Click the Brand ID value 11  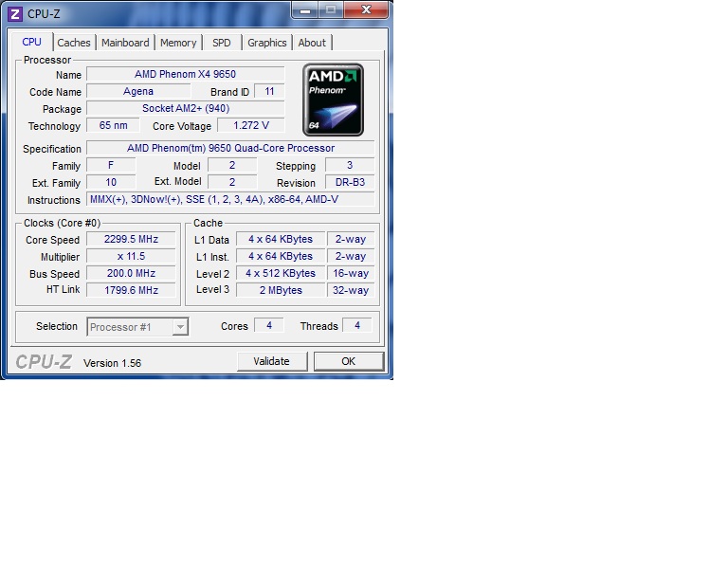[269, 91]
